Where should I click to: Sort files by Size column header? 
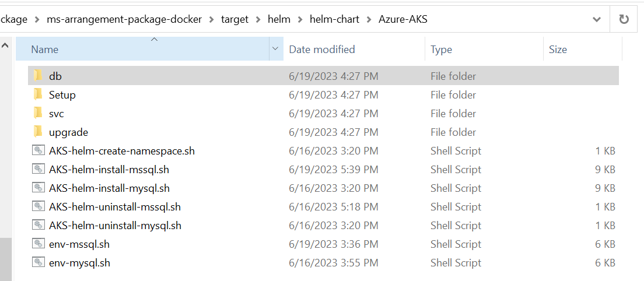[x=558, y=50]
